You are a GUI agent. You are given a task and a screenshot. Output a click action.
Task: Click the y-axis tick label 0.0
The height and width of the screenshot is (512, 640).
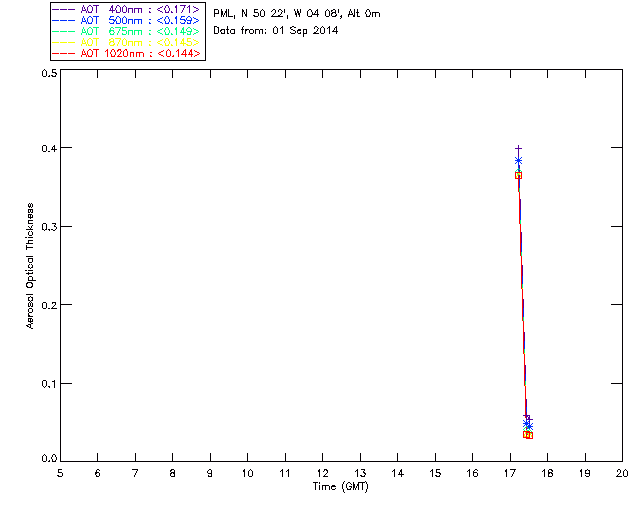(49, 459)
